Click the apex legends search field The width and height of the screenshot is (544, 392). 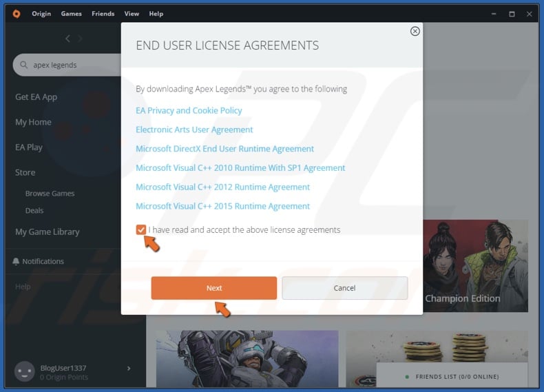[x=67, y=65]
